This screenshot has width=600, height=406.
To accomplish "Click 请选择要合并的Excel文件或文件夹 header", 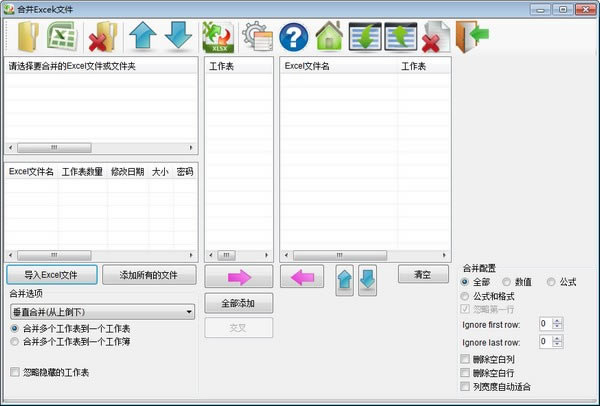I will tap(101, 66).
